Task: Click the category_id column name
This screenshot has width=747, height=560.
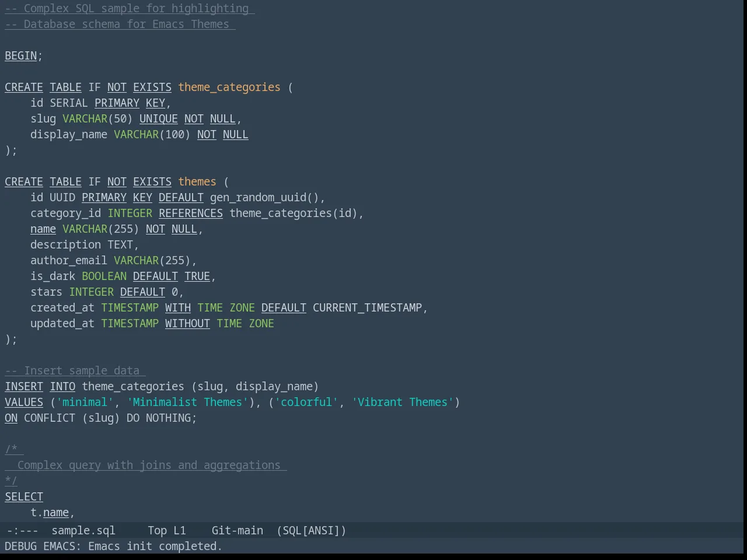Action: [x=66, y=213]
